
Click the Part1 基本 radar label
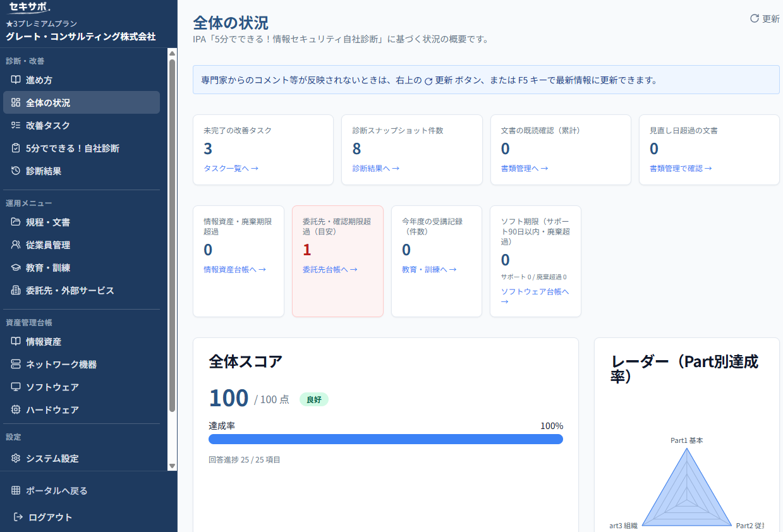[687, 440]
